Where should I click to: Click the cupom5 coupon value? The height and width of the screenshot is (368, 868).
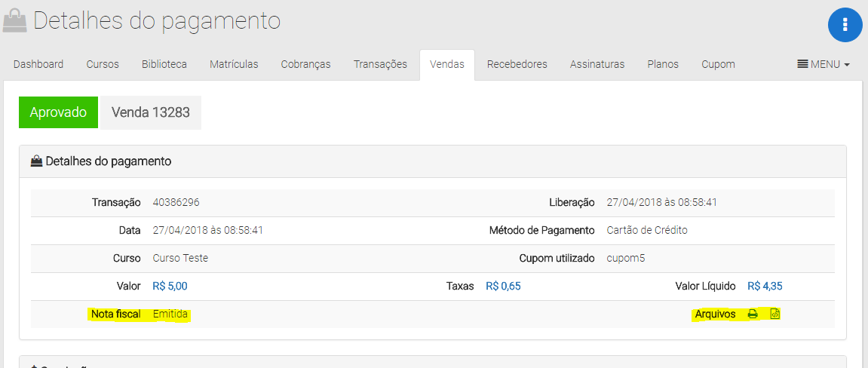pos(625,258)
